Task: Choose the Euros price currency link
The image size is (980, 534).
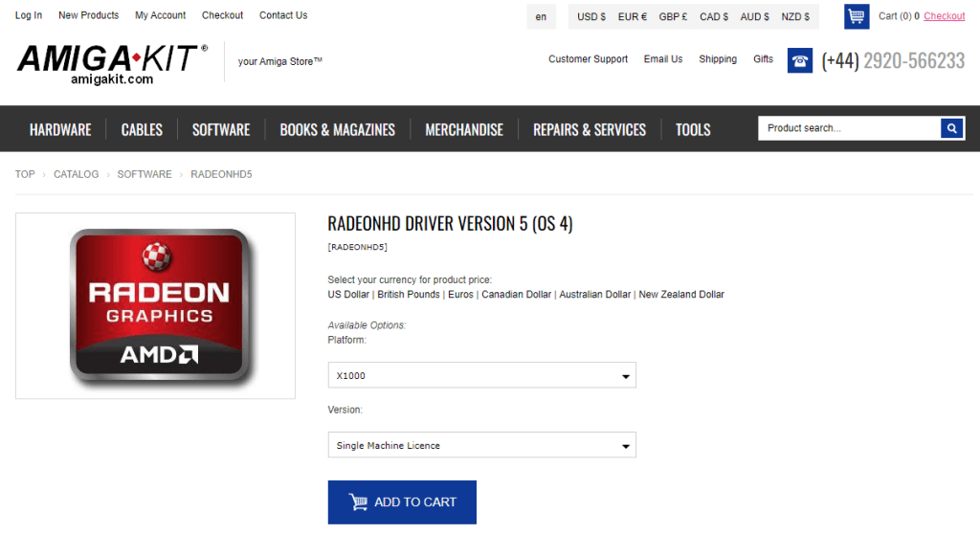Action: [460, 295]
